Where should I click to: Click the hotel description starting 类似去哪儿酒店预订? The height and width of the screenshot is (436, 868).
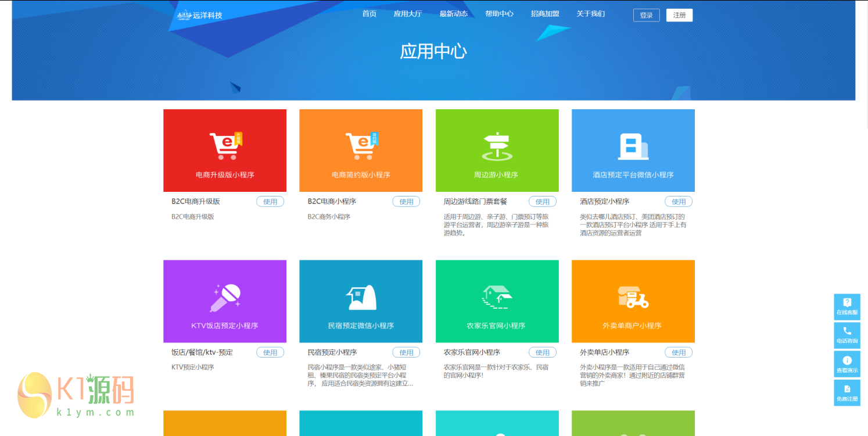pyautogui.click(x=633, y=225)
